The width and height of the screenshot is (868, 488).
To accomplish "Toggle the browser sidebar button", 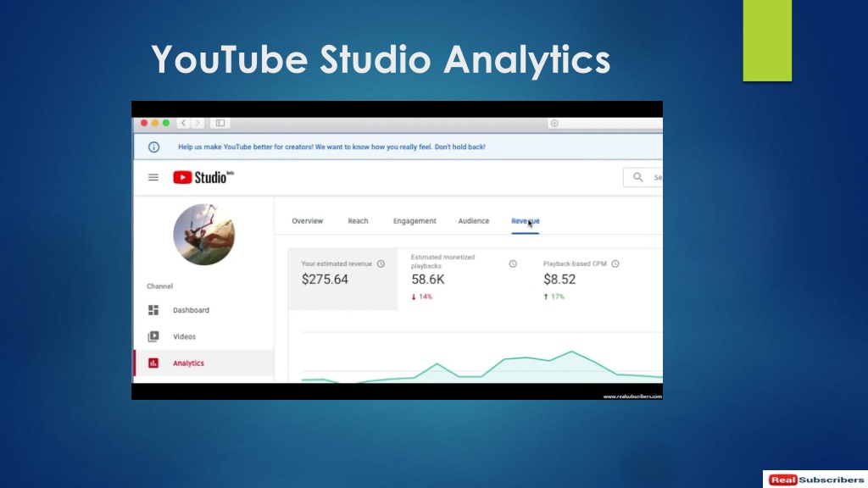I will (220, 123).
